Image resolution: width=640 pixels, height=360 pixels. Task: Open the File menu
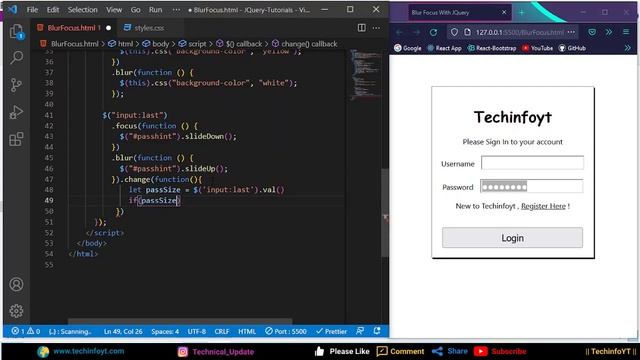pyautogui.click(x=32, y=10)
